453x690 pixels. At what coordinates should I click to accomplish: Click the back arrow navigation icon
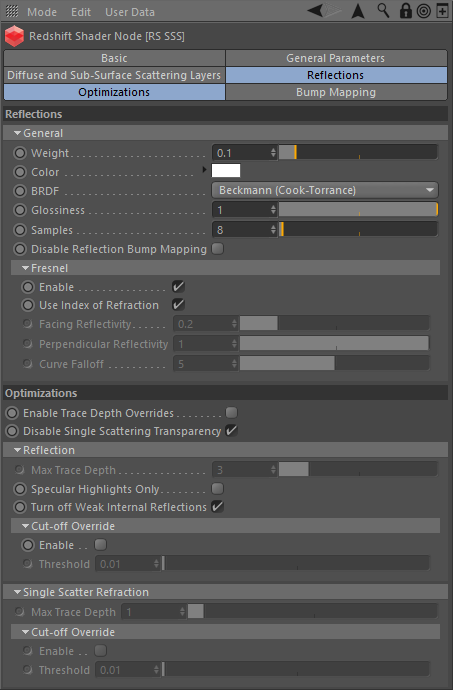pyautogui.click(x=315, y=11)
